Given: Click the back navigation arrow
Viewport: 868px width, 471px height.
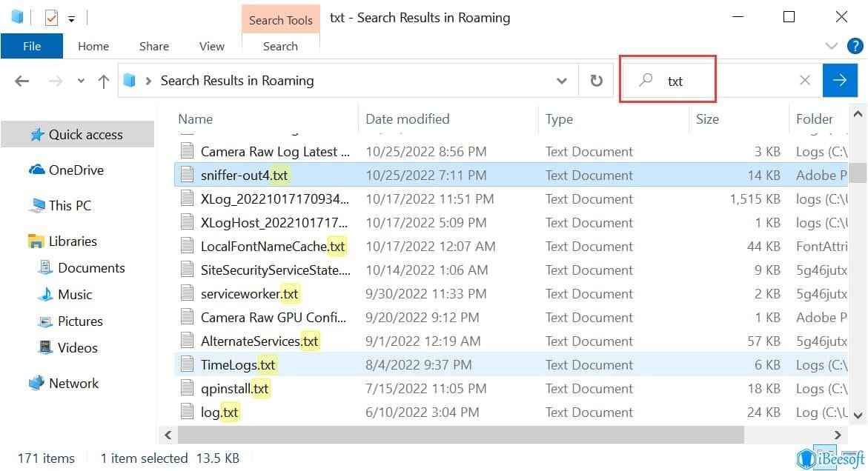Looking at the screenshot, I should tap(22, 81).
